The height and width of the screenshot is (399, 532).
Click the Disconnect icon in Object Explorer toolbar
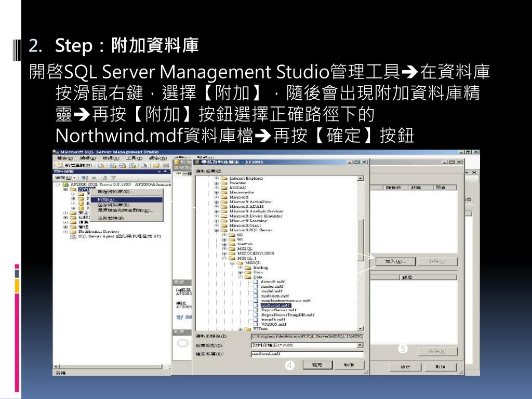pyautogui.click(x=85, y=178)
